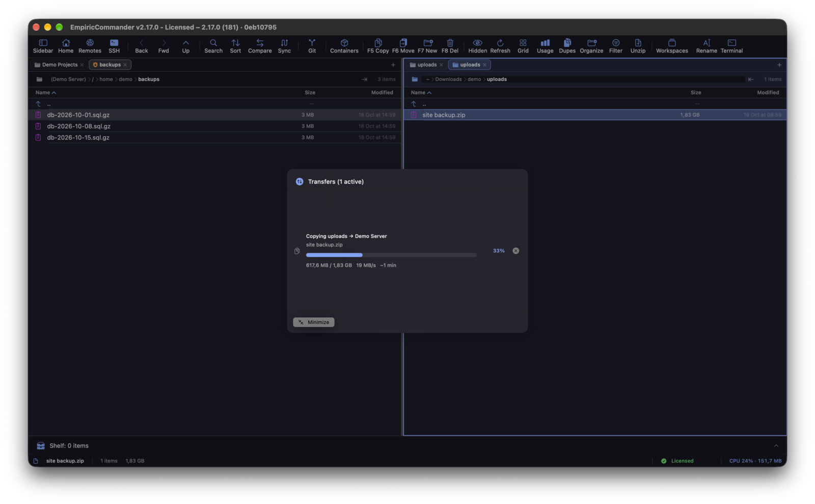Go to Home directory
Viewport: 815px width, 504px height.
click(x=66, y=46)
